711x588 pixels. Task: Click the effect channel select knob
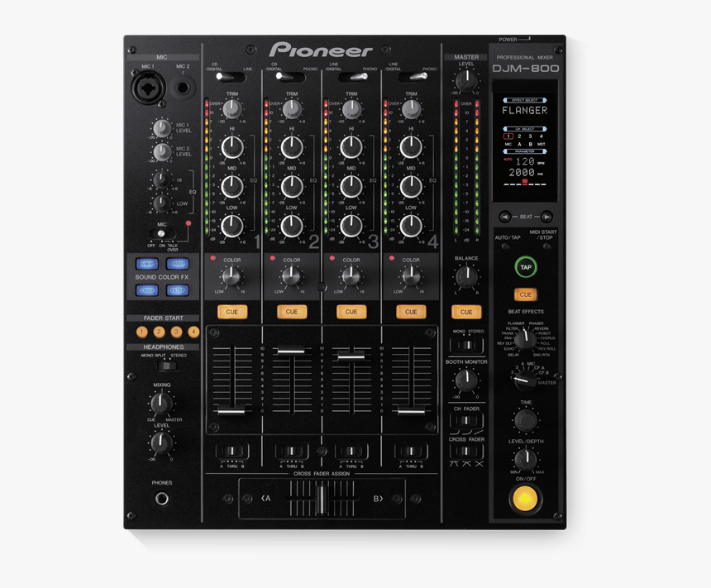(x=525, y=380)
